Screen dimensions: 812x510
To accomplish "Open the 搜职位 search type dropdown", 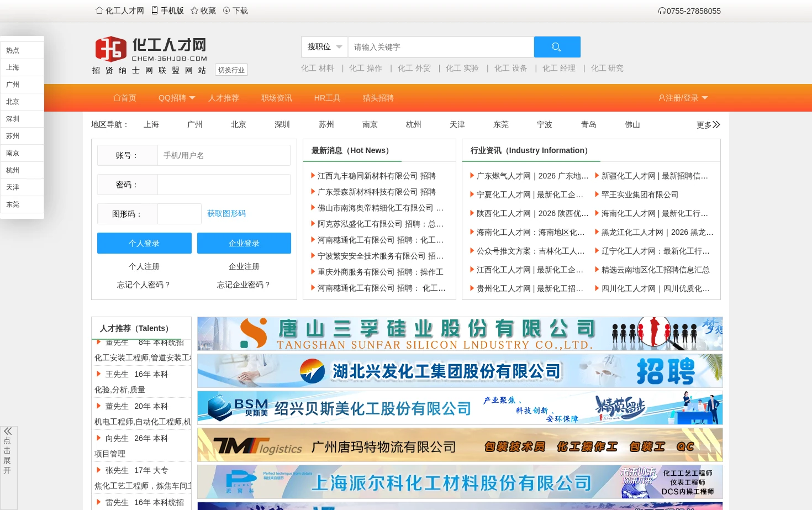I will [x=325, y=47].
